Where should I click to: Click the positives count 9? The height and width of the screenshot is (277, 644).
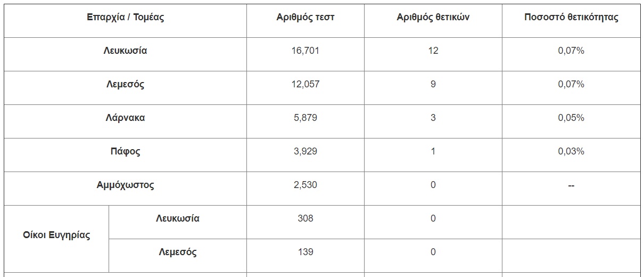pyautogui.click(x=433, y=84)
